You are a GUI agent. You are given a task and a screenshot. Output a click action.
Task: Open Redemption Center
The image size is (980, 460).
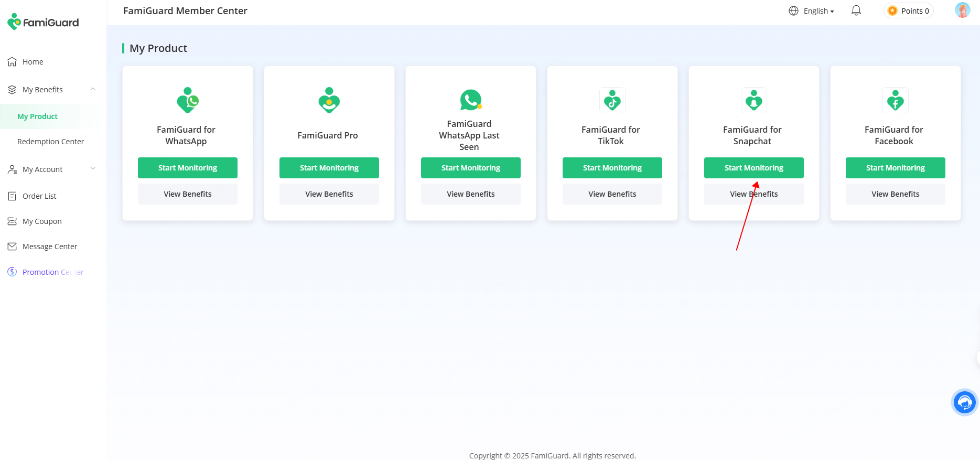(x=51, y=142)
